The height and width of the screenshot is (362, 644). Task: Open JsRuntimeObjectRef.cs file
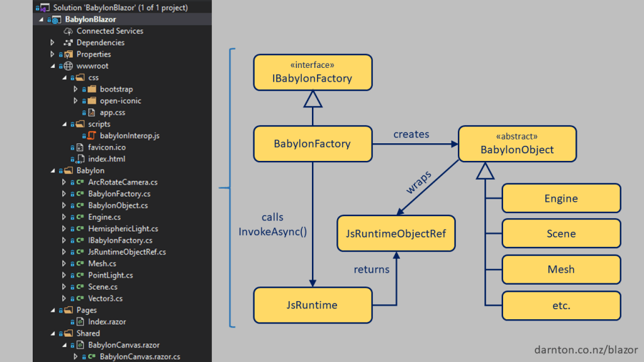coord(126,252)
